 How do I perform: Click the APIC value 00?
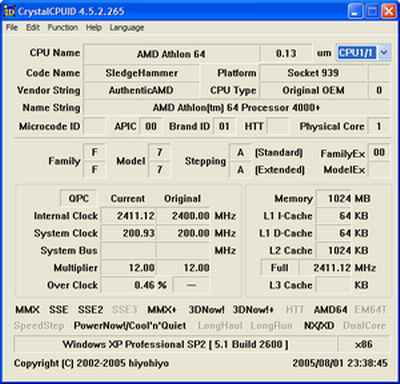tap(151, 126)
